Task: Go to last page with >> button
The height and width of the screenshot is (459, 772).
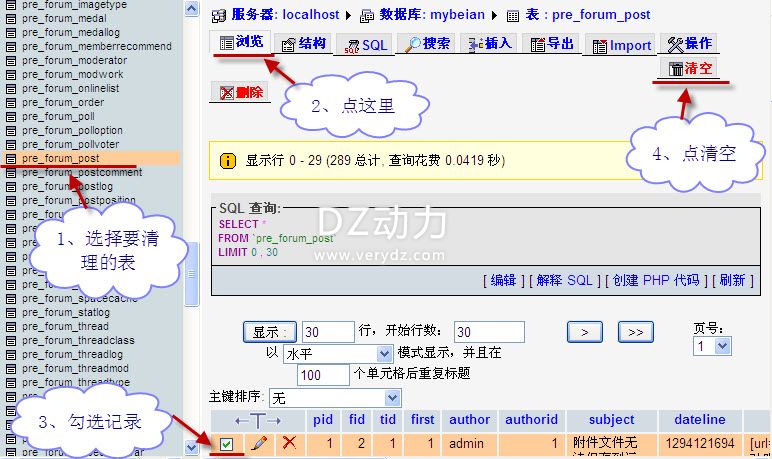Action: point(635,331)
